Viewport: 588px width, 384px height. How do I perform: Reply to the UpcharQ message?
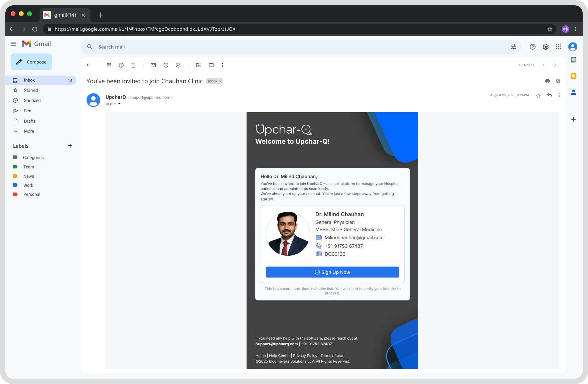pos(550,95)
